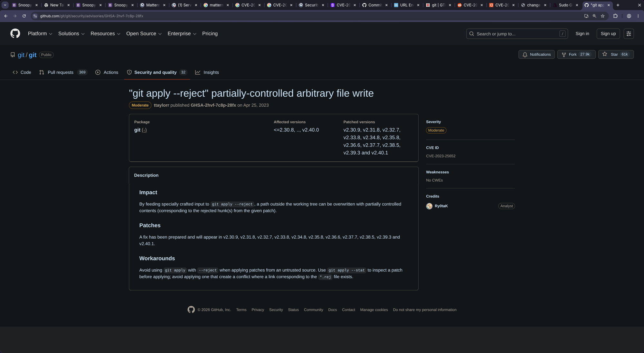Go to GitHub home via header logo

(15, 33)
